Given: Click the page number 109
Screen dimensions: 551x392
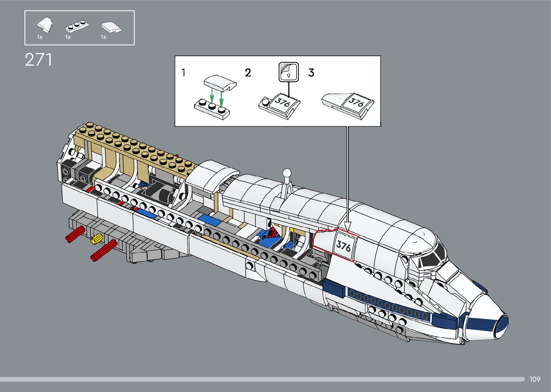Looking at the screenshot, I should point(535,379).
